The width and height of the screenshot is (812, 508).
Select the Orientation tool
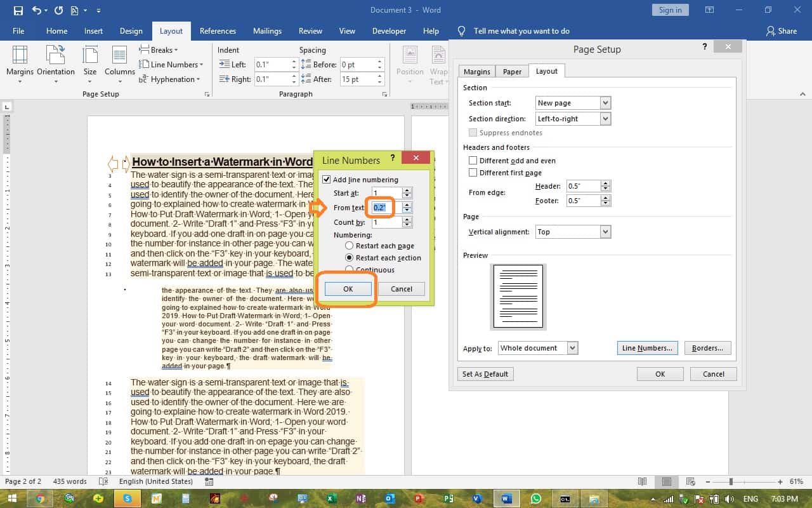click(x=56, y=64)
